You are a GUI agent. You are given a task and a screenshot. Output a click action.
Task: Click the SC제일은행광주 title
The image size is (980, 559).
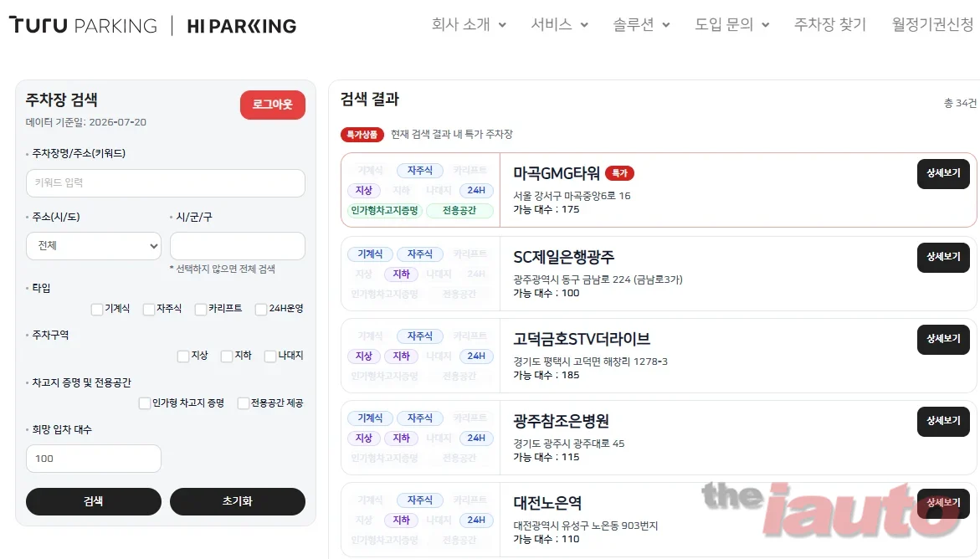(x=564, y=257)
